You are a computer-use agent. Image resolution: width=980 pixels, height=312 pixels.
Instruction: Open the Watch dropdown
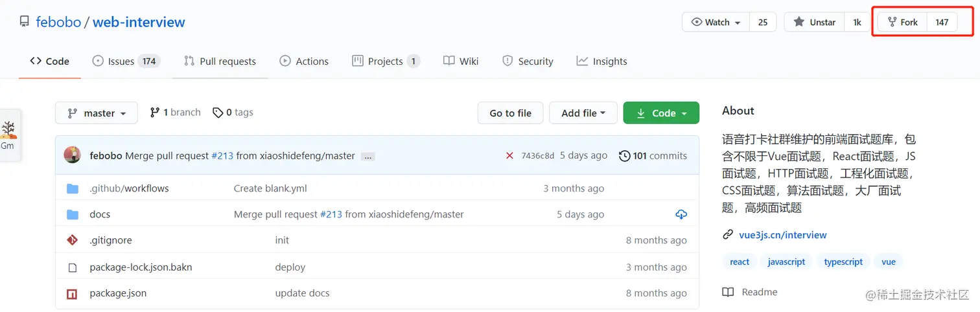click(x=716, y=22)
